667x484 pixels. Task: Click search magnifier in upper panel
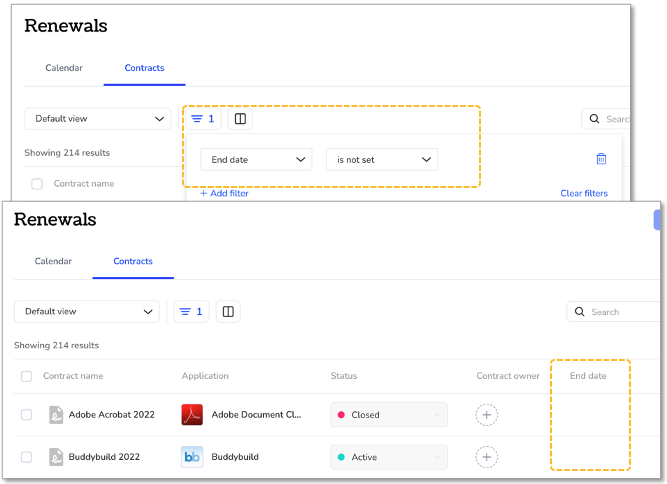pyautogui.click(x=594, y=119)
